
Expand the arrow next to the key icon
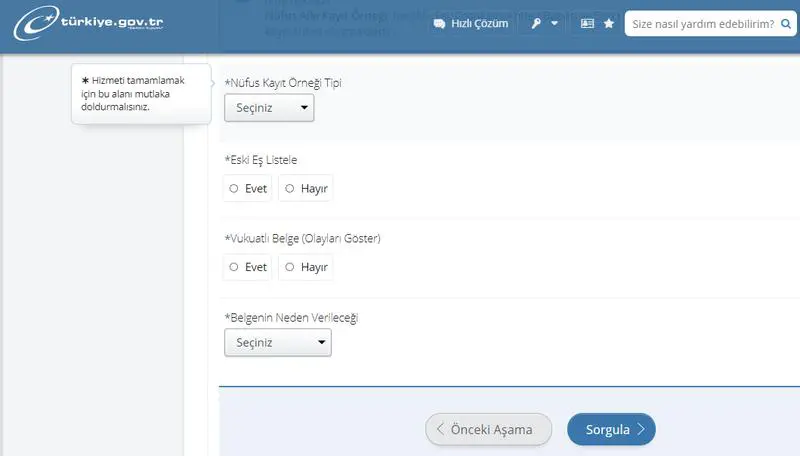click(x=554, y=23)
